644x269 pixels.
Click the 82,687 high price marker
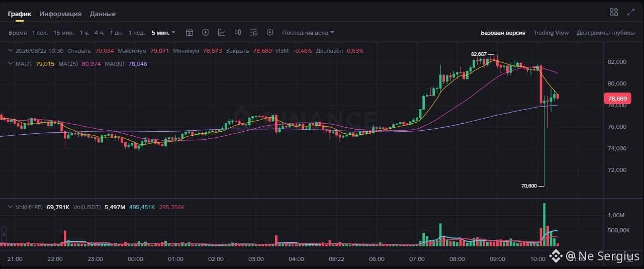pyautogui.click(x=479, y=54)
